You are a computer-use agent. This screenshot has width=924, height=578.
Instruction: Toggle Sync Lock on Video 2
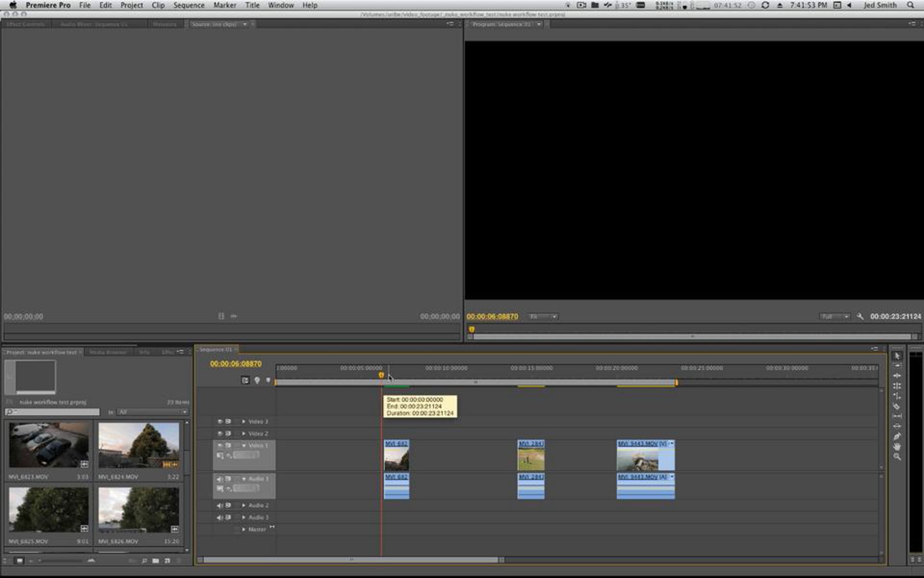[x=228, y=434]
